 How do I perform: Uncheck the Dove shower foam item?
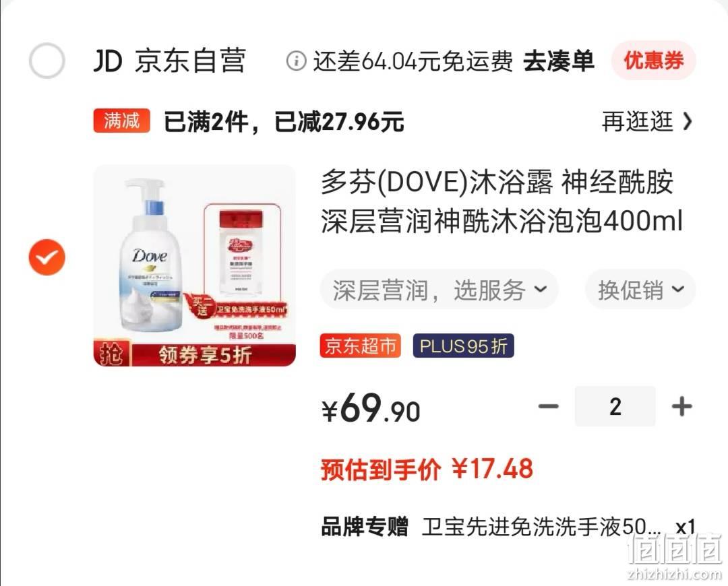tap(47, 257)
